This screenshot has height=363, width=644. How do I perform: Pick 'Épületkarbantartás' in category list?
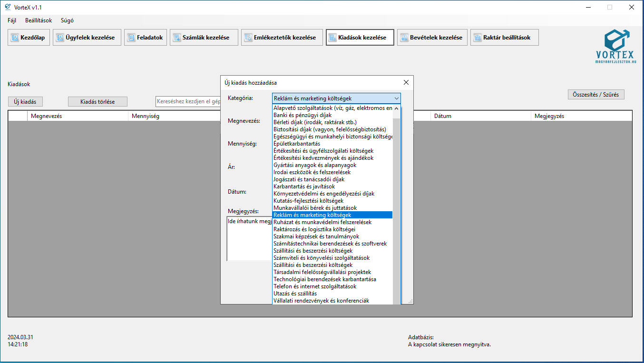pos(297,144)
